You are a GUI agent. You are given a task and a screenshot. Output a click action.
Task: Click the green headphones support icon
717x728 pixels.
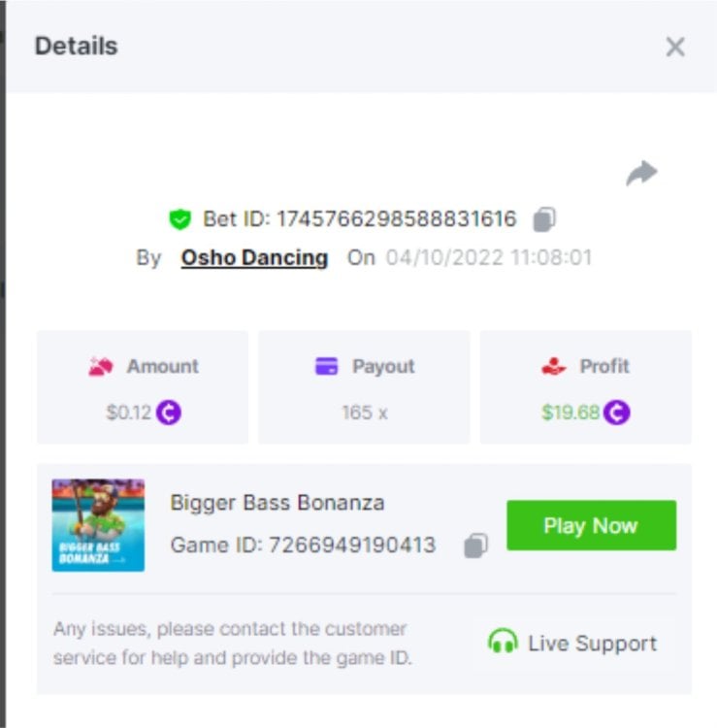click(503, 642)
